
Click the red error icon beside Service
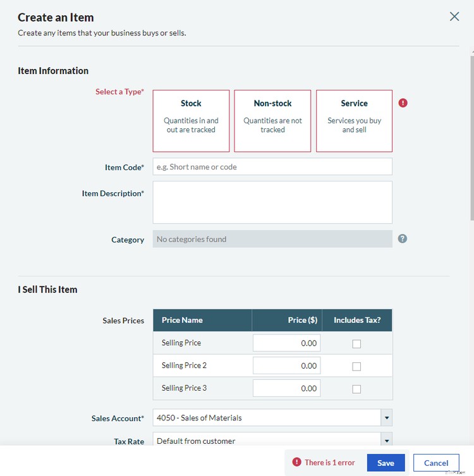[403, 103]
